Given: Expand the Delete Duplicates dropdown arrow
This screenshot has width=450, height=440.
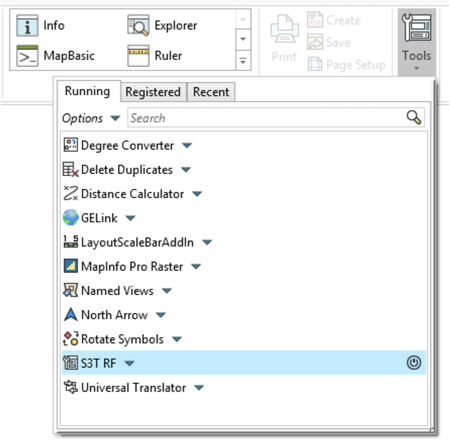Looking at the screenshot, I should pos(186,170).
